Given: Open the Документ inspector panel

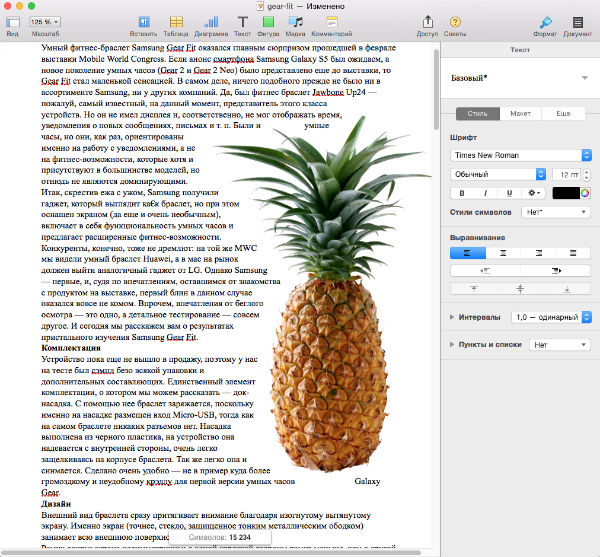Looking at the screenshot, I should 576,21.
